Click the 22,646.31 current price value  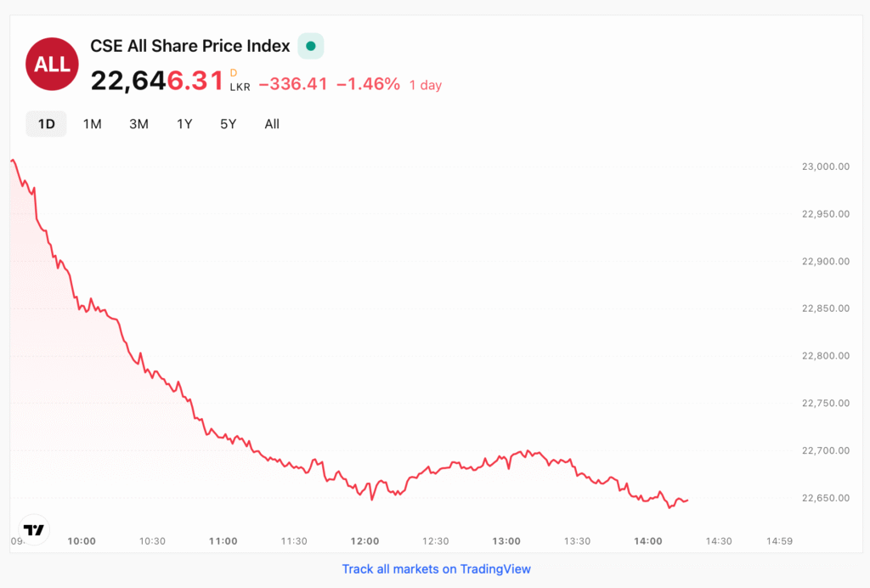pos(157,82)
